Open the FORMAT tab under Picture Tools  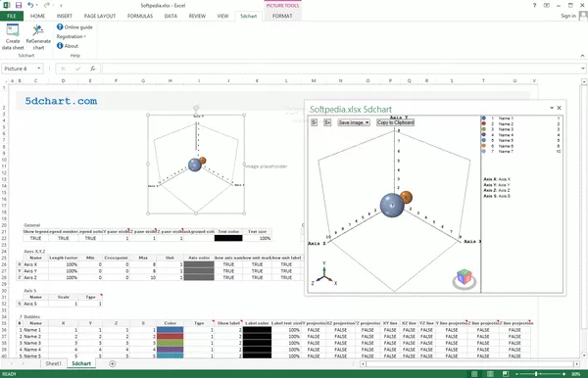click(x=282, y=16)
